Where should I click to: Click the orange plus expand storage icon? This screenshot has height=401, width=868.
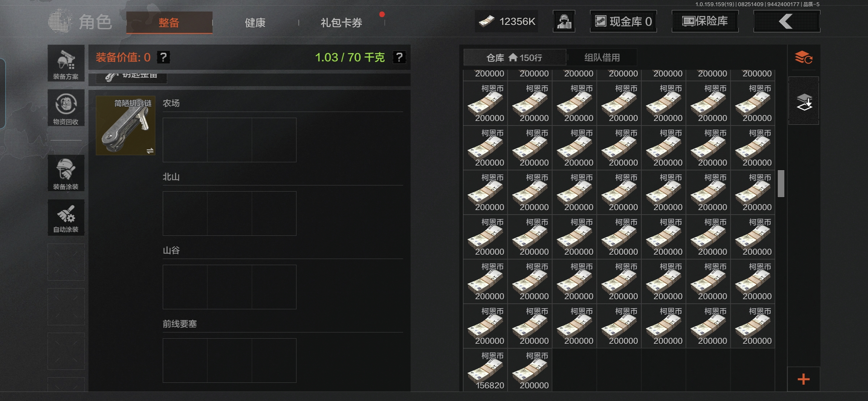tap(803, 379)
